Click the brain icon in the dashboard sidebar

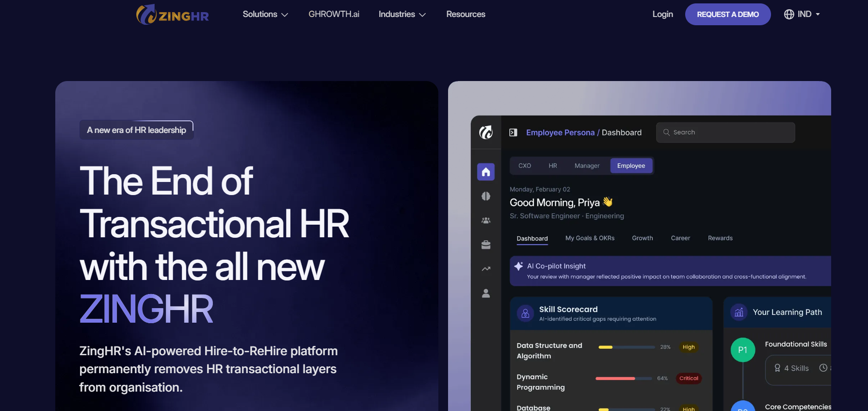point(486,196)
